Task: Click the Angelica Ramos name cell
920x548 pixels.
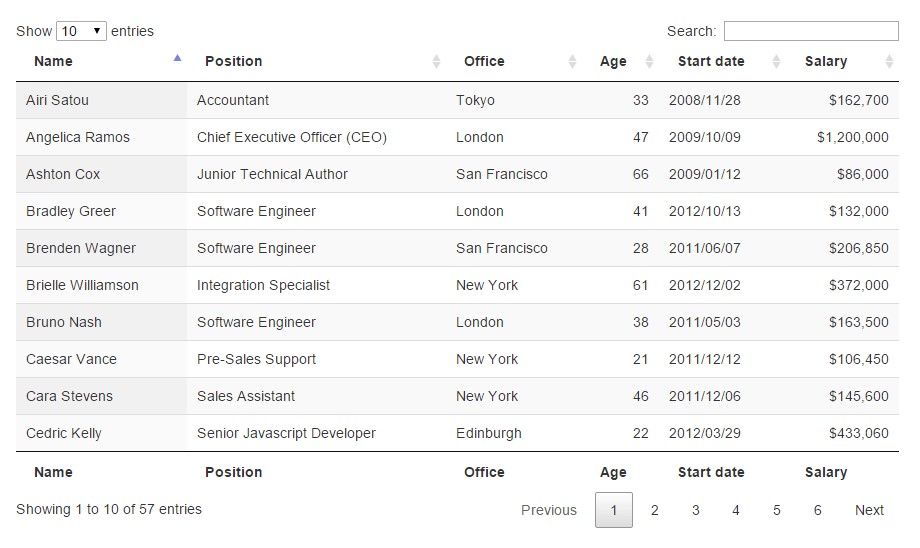Action: click(78, 137)
